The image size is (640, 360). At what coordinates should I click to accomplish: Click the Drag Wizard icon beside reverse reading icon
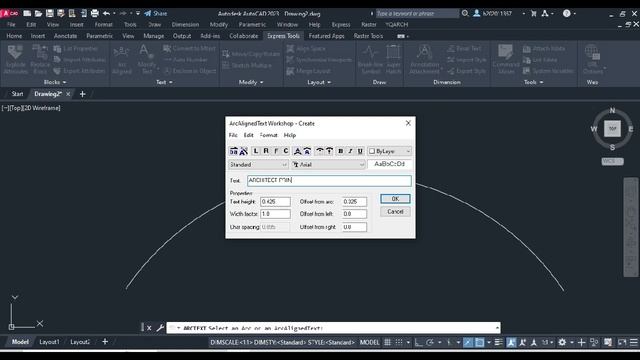click(x=243, y=151)
